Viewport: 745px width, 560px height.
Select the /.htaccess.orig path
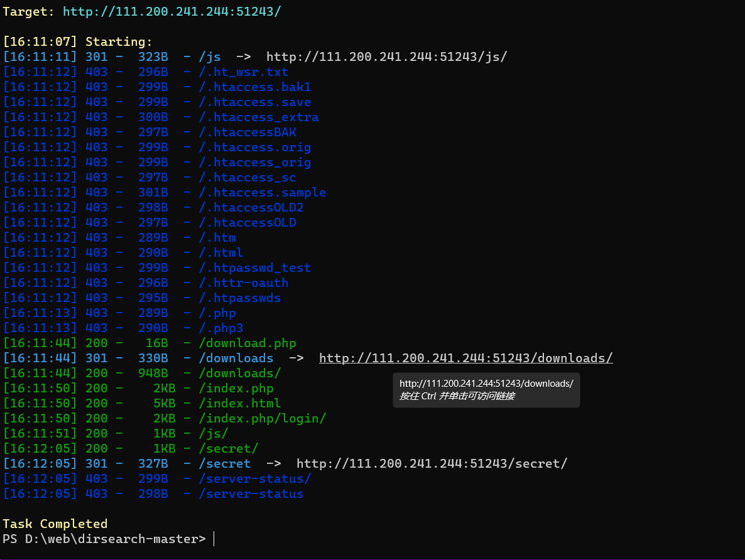[255, 148]
